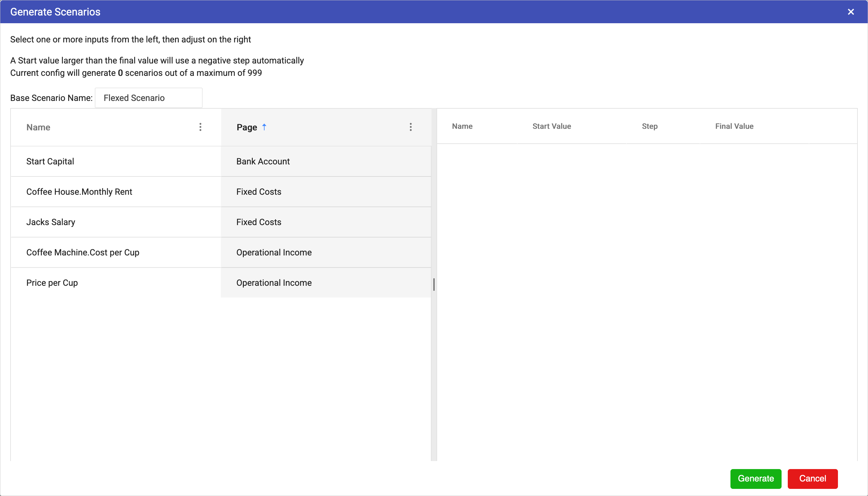Edit the Base Scenario Name field
The width and height of the screenshot is (868, 496).
tap(149, 98)
